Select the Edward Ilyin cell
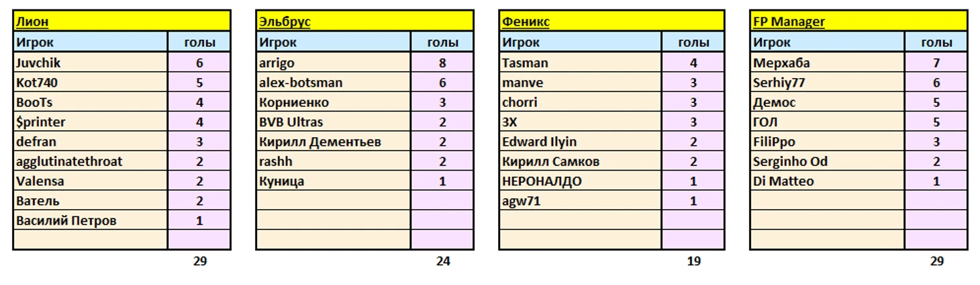 pos(540,142)
